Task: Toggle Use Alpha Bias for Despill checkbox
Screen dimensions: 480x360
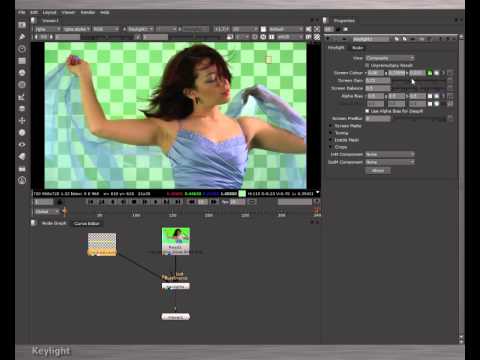Action: click(367, 111)
